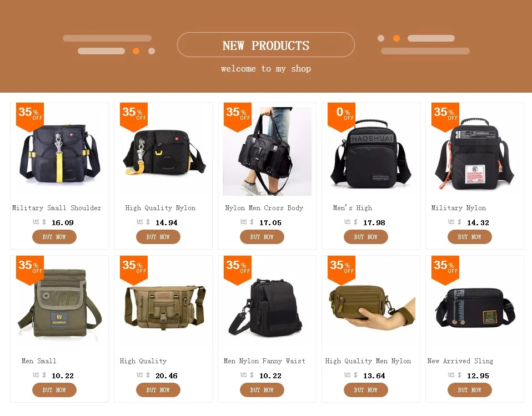Click the 0% off badge on Men's High bag

pyautogui.click(x=342, y=116)
